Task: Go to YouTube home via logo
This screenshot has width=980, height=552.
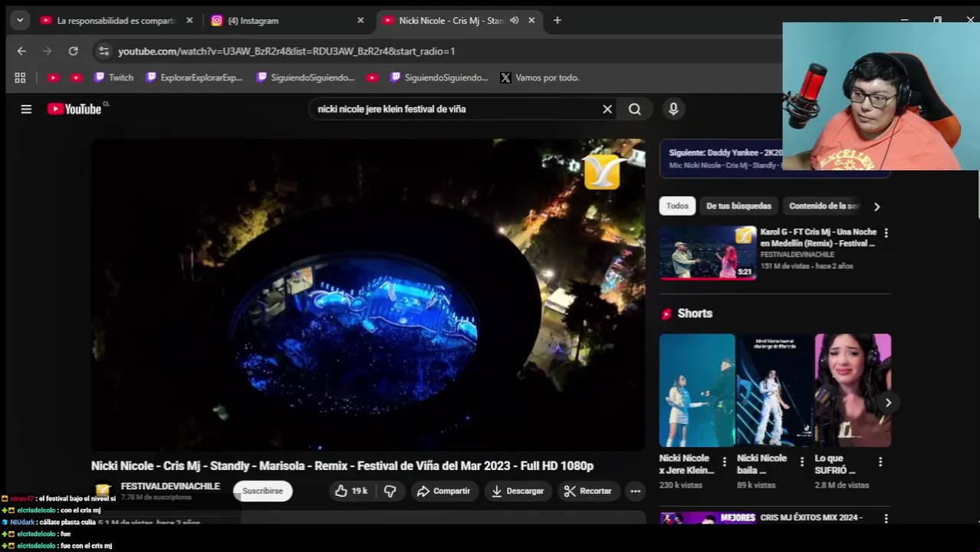Action: coord(75,109)
